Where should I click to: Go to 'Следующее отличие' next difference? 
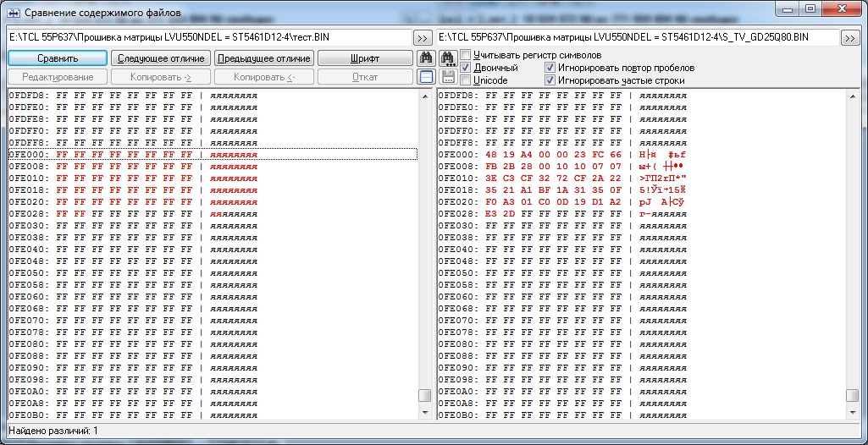(x=161, y=58)
